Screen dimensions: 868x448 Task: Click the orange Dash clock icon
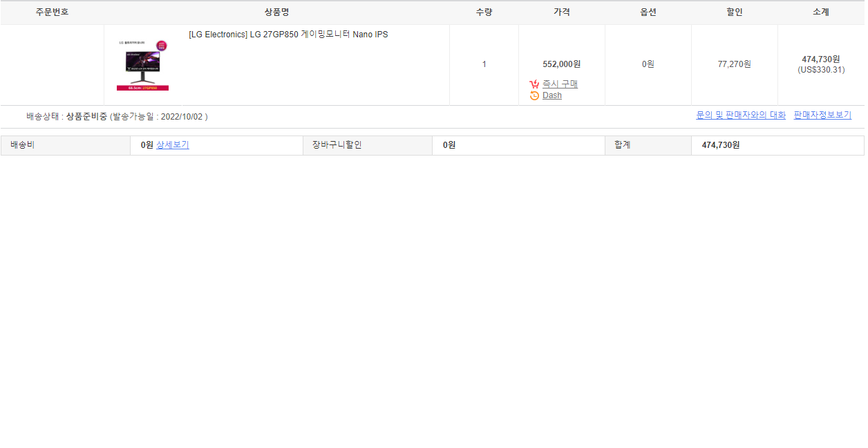(534, 95)
